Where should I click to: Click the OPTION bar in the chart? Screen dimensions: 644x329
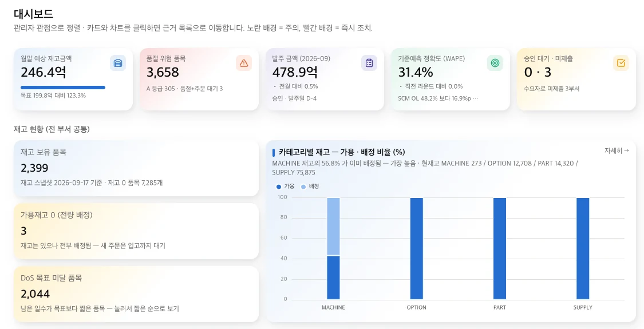[x=417, y=248]
